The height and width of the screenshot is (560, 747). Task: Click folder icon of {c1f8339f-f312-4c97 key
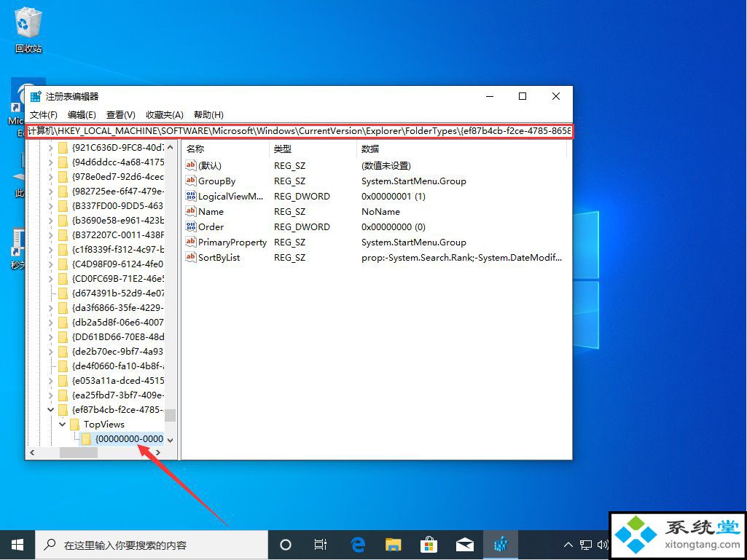(63, 250)
